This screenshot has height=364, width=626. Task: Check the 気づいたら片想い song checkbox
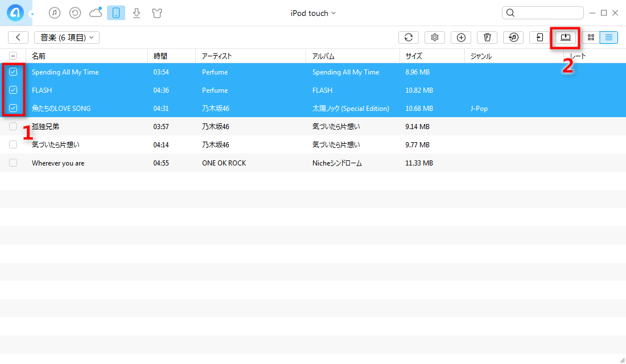13,144
